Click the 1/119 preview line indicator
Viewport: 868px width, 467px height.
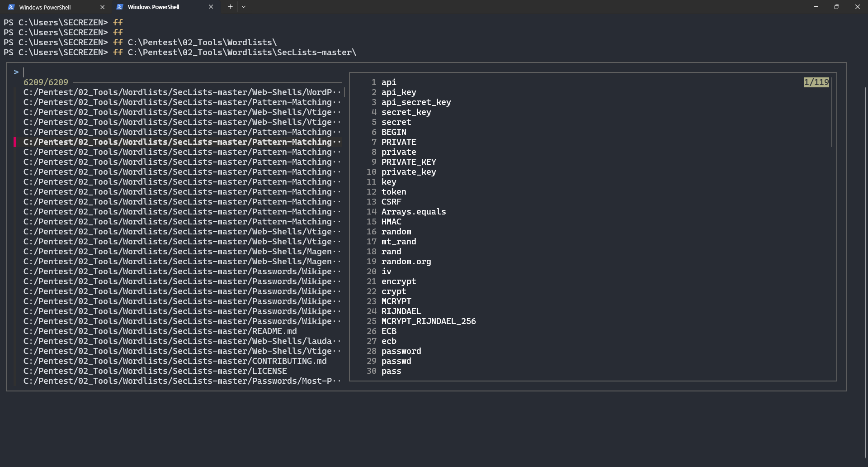tap(816, 82)
